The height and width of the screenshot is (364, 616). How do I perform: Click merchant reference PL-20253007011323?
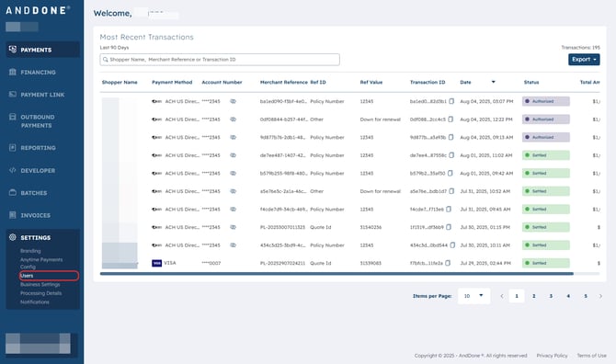click(282, 227)
